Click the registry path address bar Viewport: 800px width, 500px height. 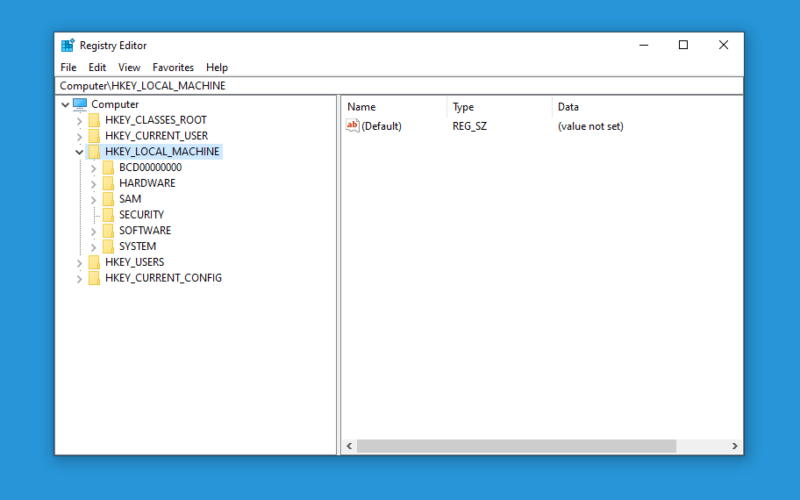pyautogui.click(x=399, y=86)
